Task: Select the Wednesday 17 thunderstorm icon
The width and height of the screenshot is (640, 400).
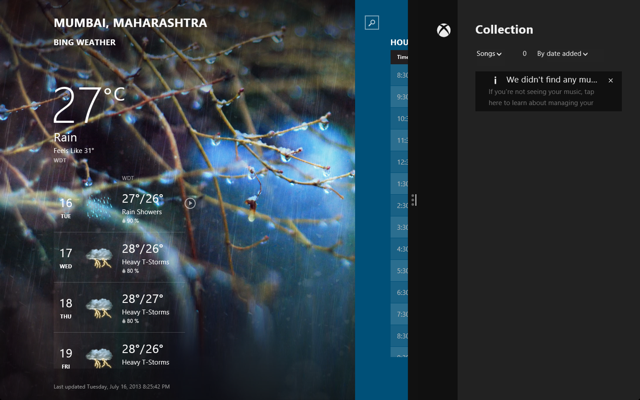Action: [99, 258]
